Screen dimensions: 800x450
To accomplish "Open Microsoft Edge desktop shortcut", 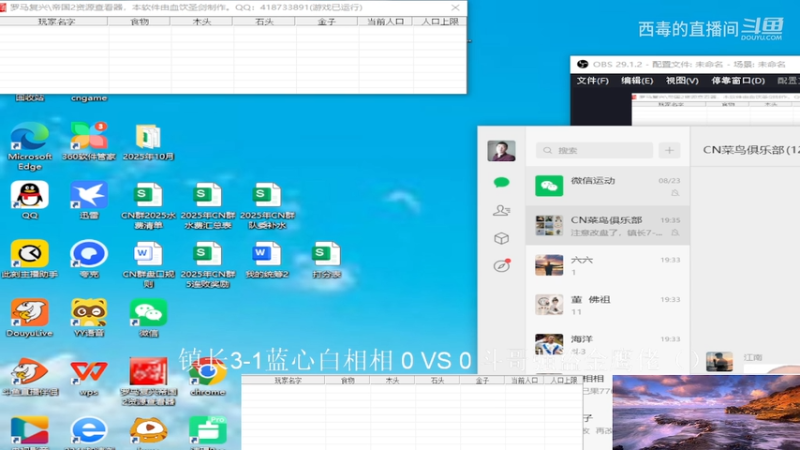I will [29, 145].
